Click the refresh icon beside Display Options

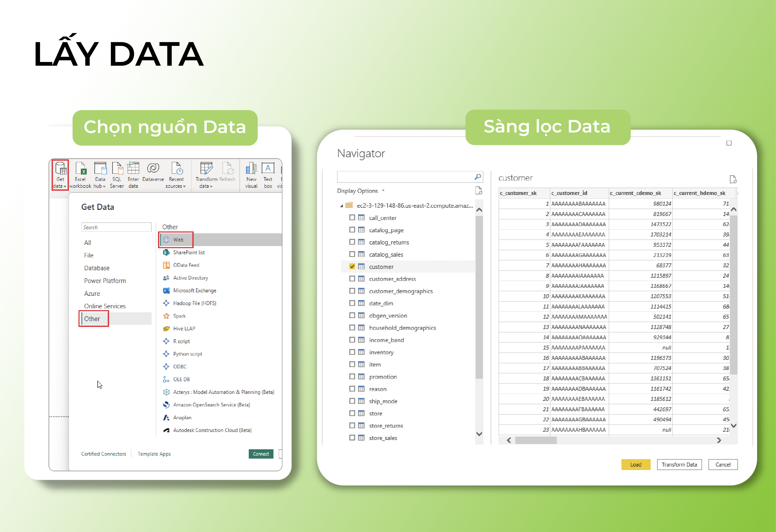click(x=479, y=191)
